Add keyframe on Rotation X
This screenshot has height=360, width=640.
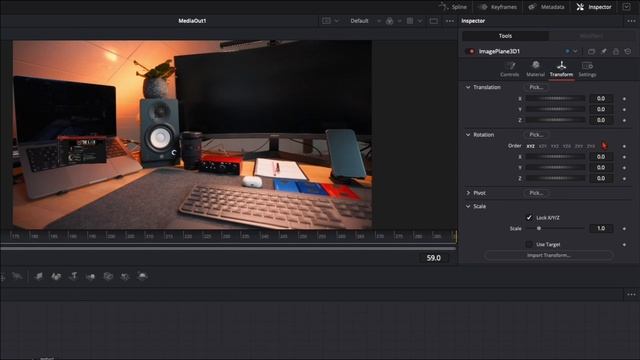[624, 157]
